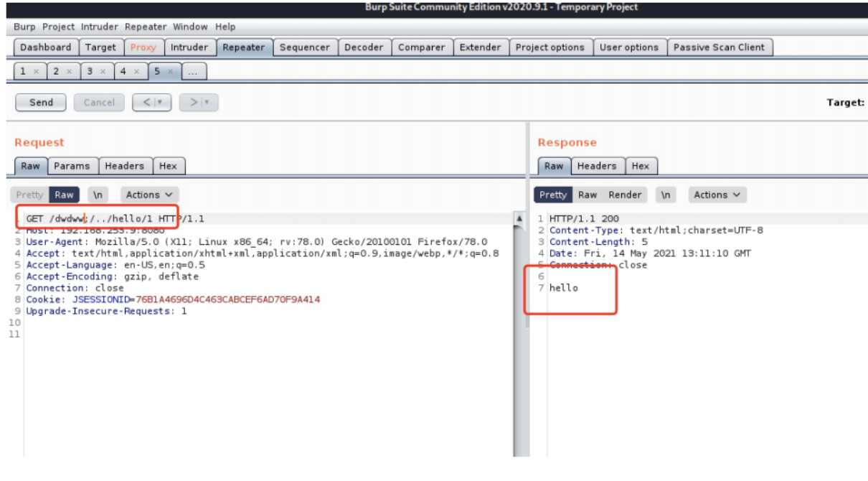Toggle Raw view in the Response viewer

(x=588, y=195)
